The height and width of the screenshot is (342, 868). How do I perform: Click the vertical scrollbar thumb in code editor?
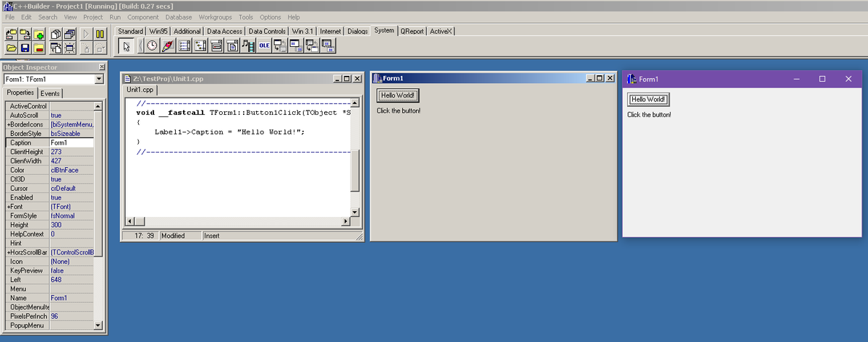click(x=354, y=172)
